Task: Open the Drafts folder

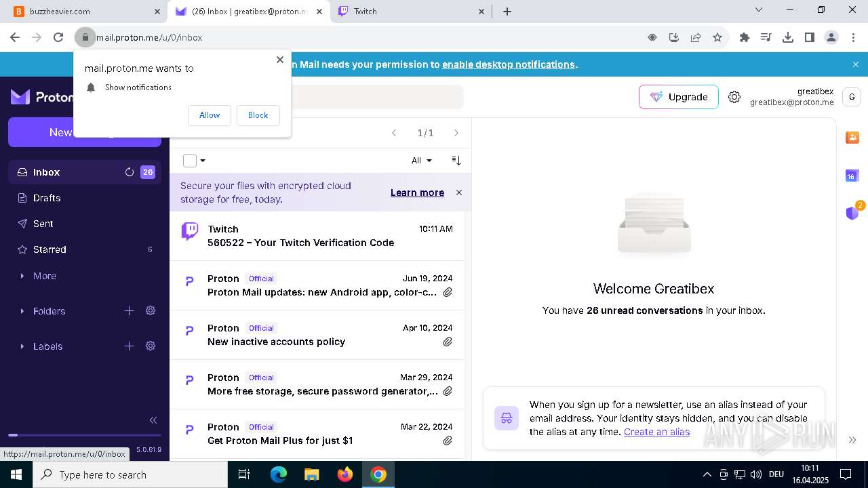Action: [x=85, y=198]
